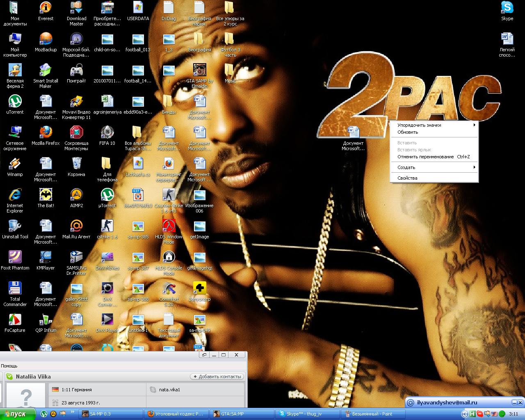The width and height of the screenshot is (525, 420).
Task: Click AIMP quick launch icon
Action: tap(53, 414)
